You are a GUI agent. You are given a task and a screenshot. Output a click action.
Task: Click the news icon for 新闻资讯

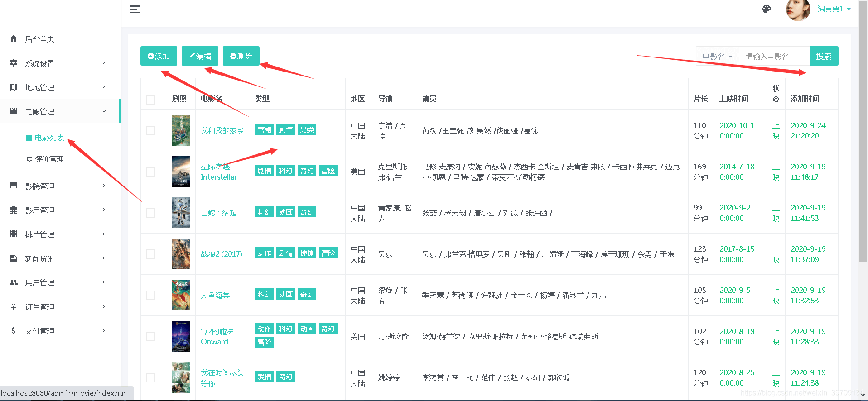14,258
